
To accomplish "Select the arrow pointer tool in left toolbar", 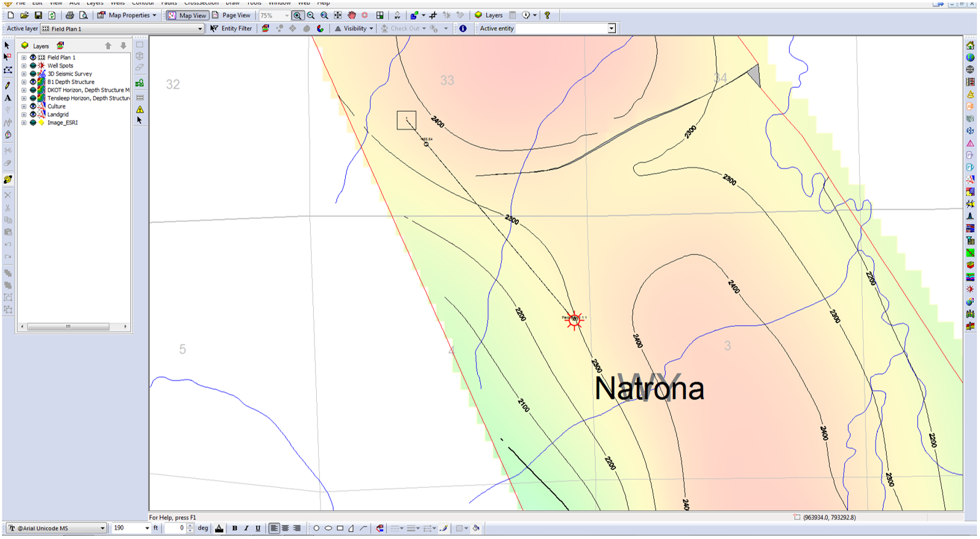I will pos(7,45).
